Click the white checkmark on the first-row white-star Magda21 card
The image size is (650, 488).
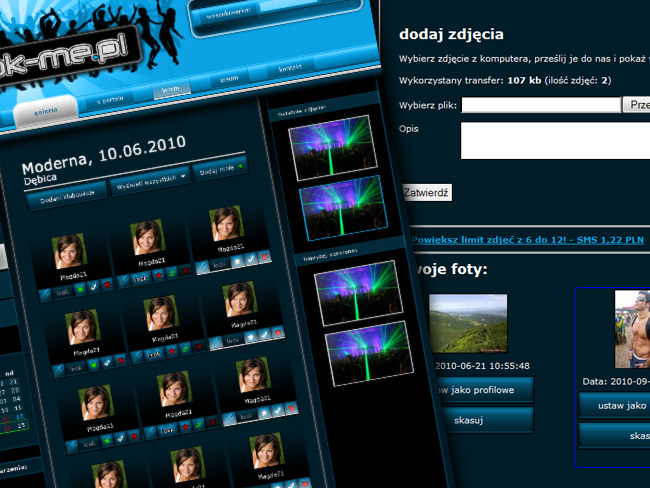tap(251, 259)
